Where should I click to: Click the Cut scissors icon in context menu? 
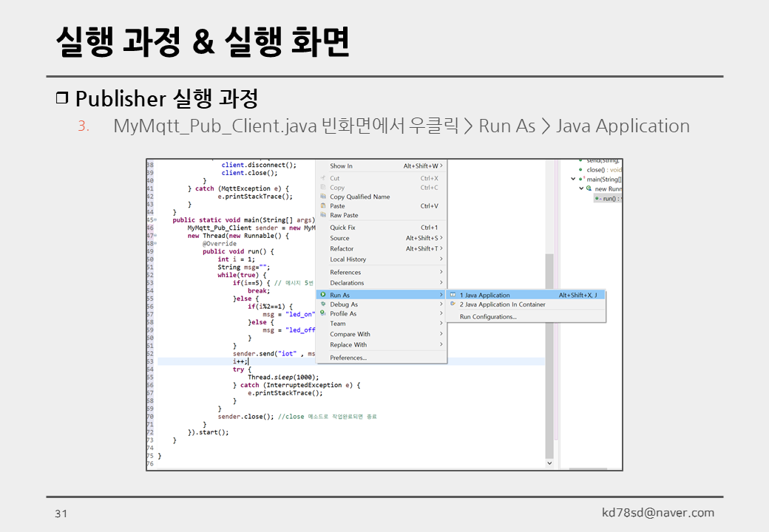coord(323,178)
